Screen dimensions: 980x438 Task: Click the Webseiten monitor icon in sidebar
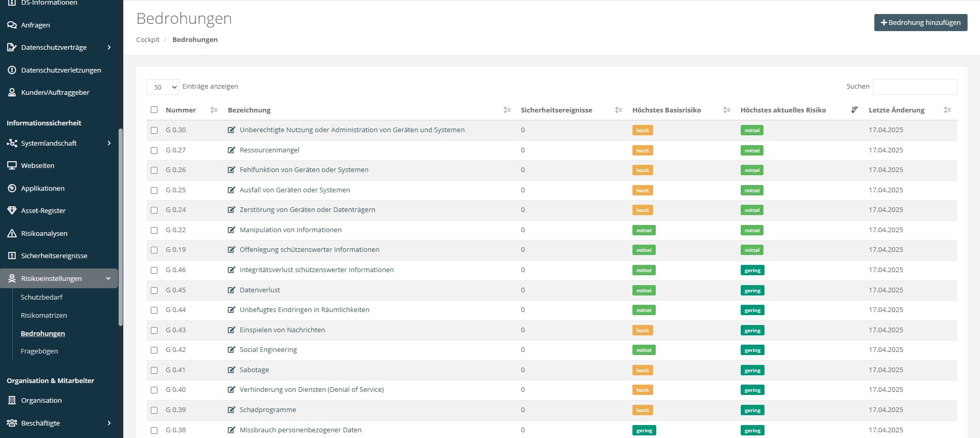(x=12, y=165)
